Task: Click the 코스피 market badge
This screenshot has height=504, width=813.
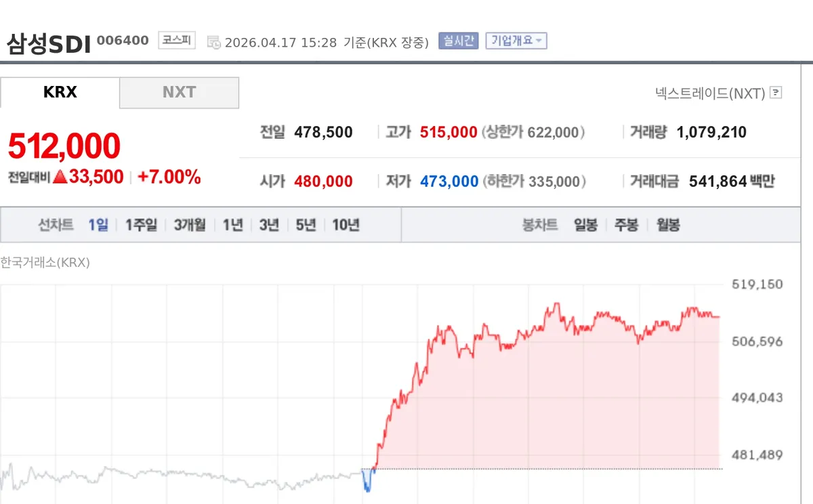Action: tap(177, 40)
